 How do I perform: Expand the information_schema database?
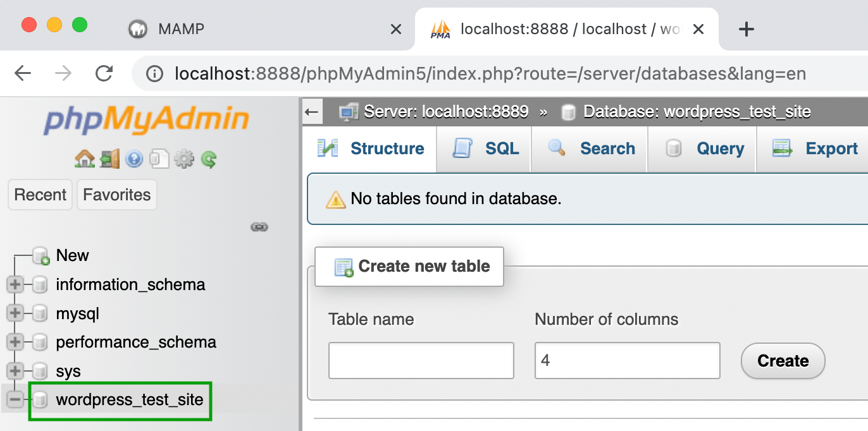point(14,284)
